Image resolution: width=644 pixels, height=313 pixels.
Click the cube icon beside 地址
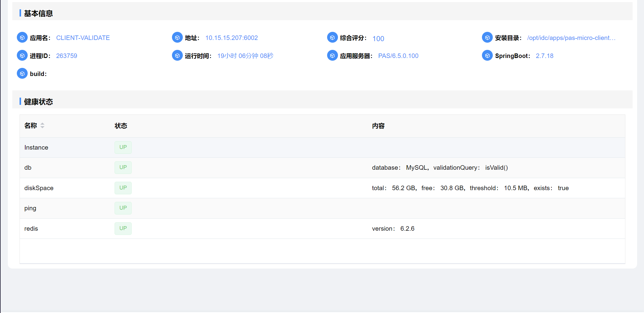tap(177, 38)
